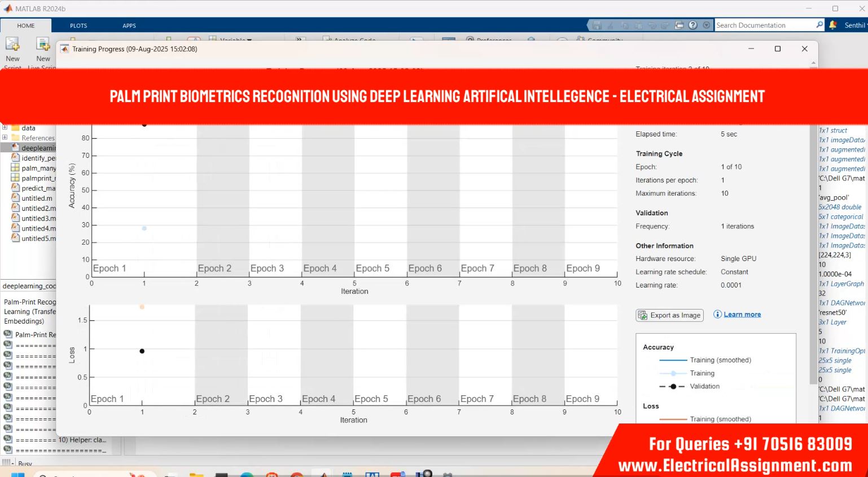Click the switch windows toolbar icon
This screenshot has width=868, height=477.
point(680,25)
